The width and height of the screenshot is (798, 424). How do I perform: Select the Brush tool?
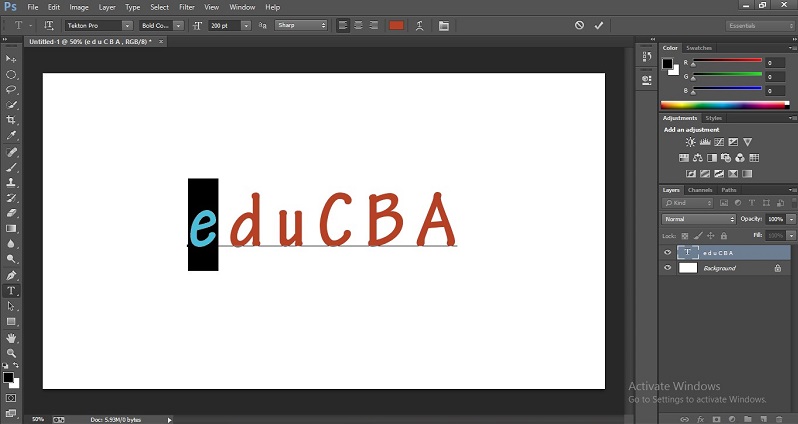click(11, 167)
